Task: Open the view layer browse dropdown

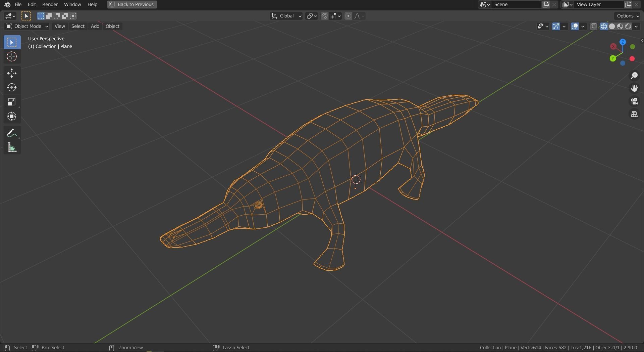Action: click(x=567, y=4)
